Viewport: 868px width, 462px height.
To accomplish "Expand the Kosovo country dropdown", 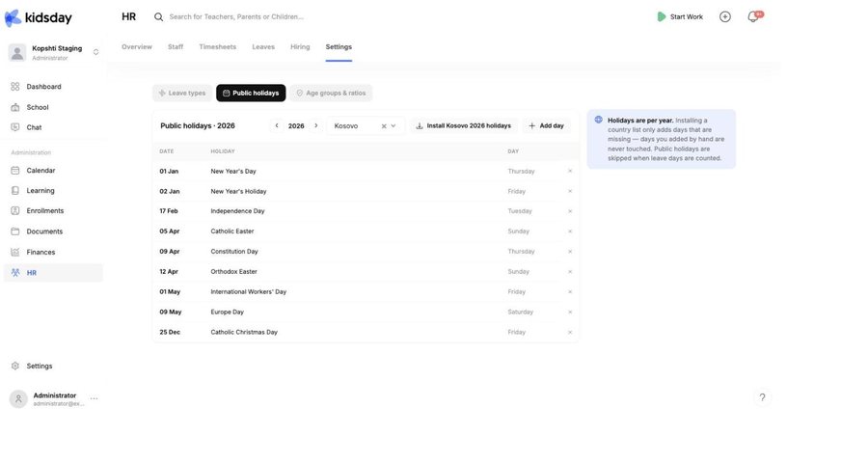I will click(393, 125).
